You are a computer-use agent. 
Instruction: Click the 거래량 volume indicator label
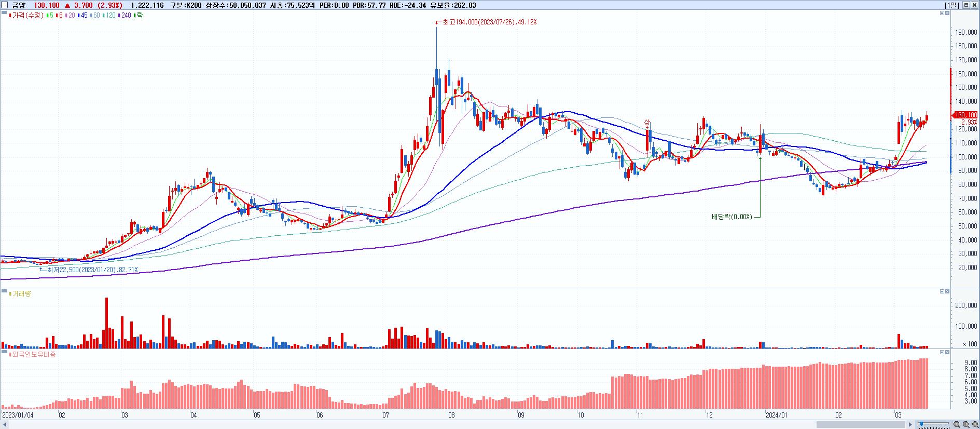pos(20,294)
